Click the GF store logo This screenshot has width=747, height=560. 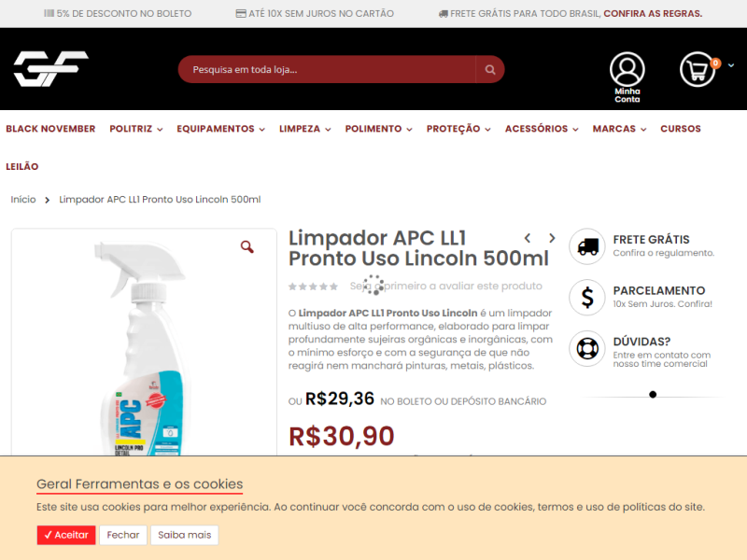tap(51, 68)
